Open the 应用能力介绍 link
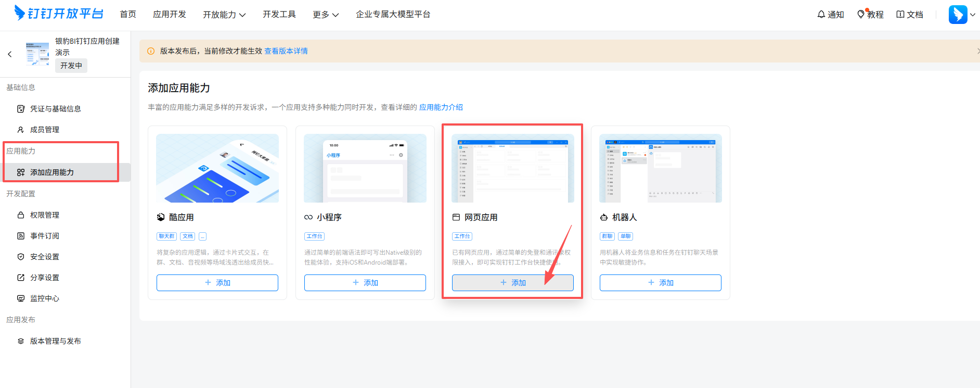Screen dimensions: 980x388 (x=441, y=107)
